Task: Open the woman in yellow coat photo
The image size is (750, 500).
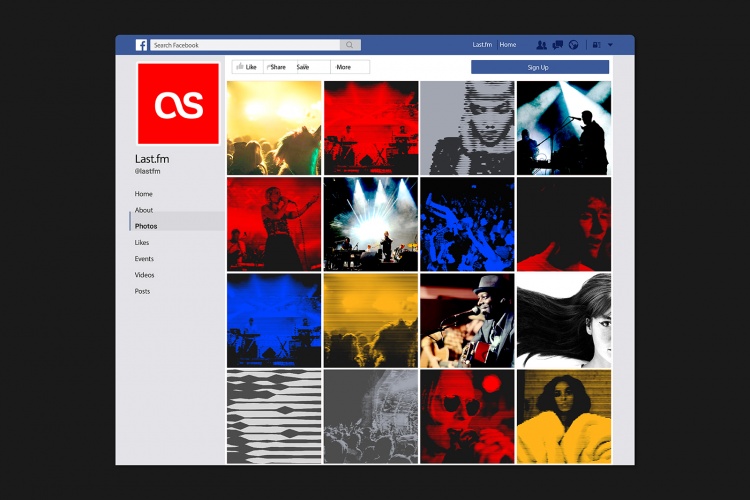Action: coord(563,417)
